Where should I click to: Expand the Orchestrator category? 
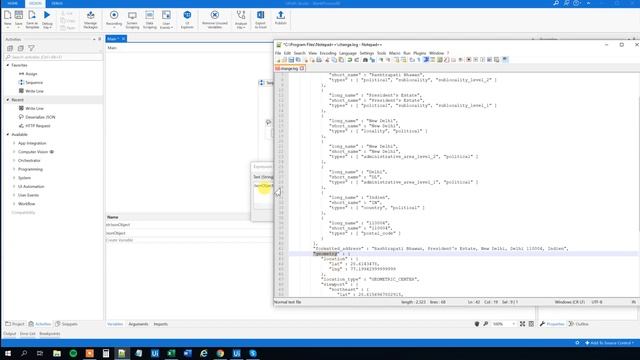tap(14, 161)
